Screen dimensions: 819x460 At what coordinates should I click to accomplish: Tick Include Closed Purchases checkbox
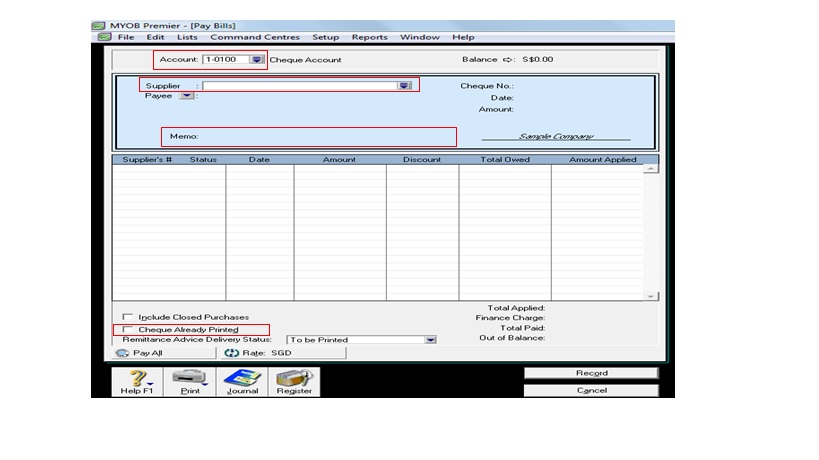coord(127,317)
